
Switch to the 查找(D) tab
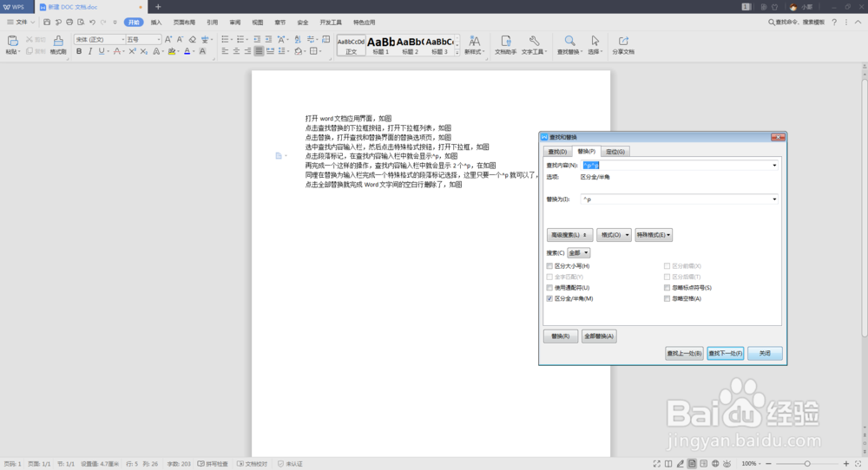point(557,152)
